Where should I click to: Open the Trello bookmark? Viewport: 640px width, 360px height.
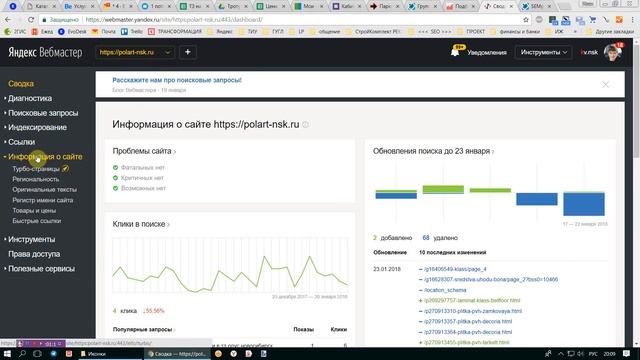tap(132, 31)
